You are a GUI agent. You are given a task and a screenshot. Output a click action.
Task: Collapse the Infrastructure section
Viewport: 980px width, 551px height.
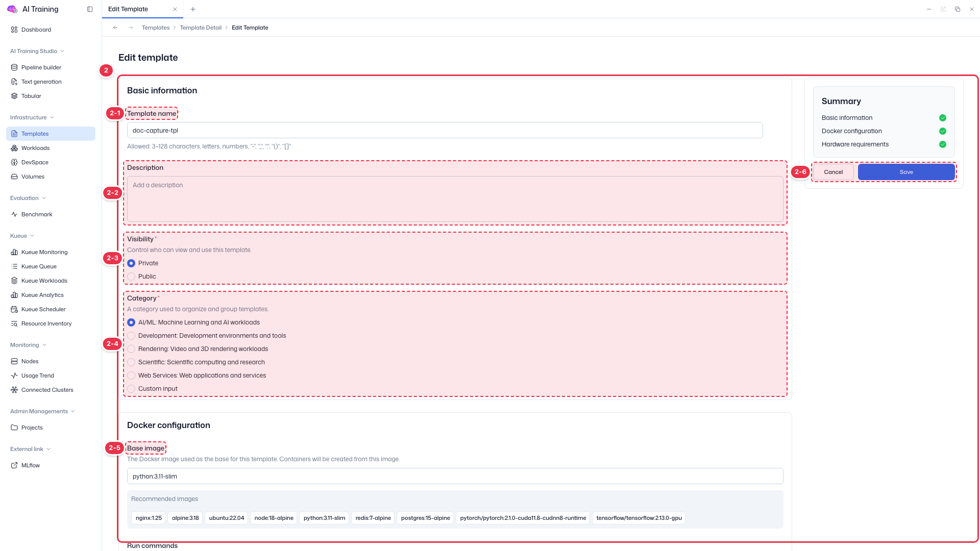tap(32, 117)
